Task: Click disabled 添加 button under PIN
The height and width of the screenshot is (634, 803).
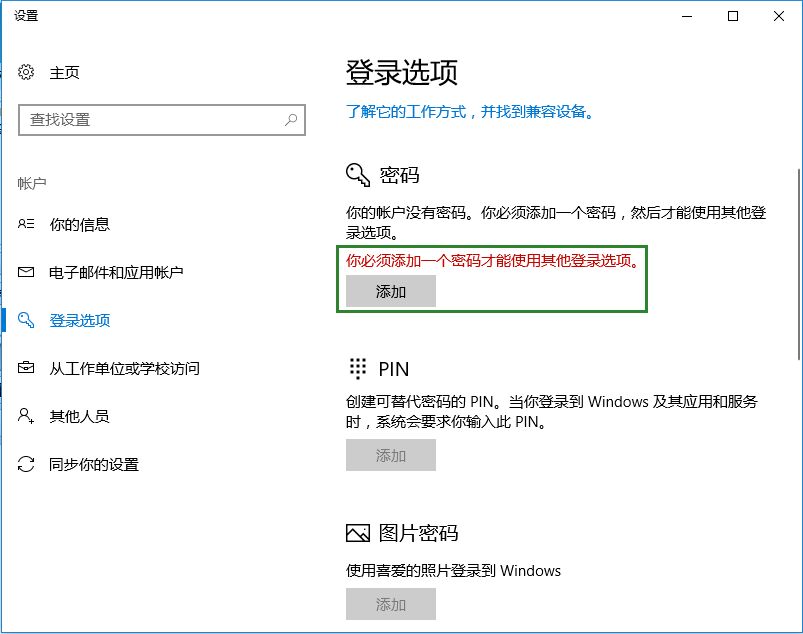Action: coord(391,455)
